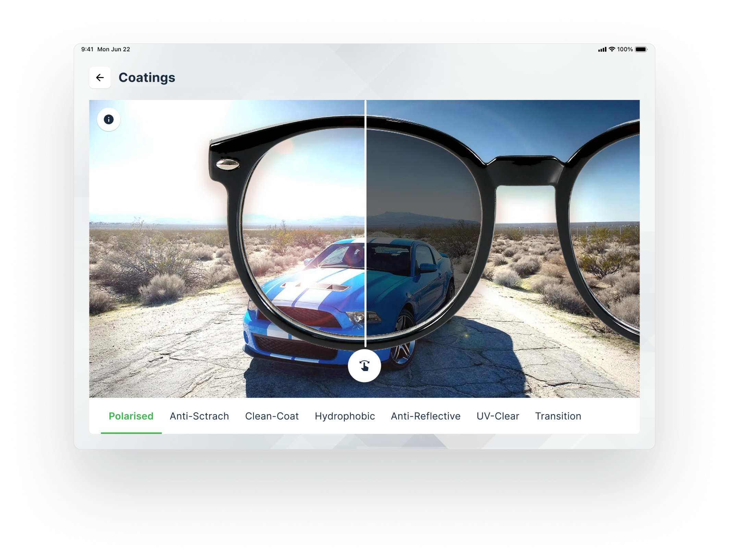Click the comparison slider drag handle
Screen dimensions: 729x560
click(x=364, y=366)
